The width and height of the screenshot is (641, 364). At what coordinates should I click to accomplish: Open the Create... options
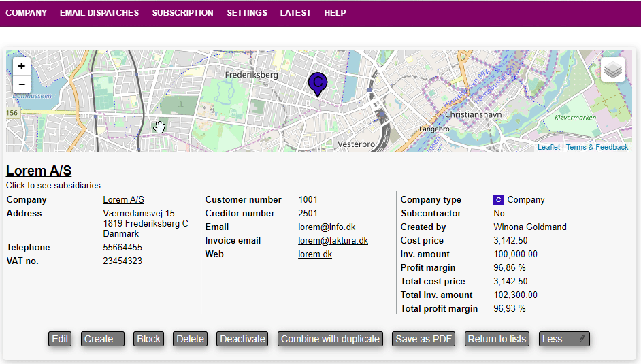pyautogui.click(x=103, y=339)
